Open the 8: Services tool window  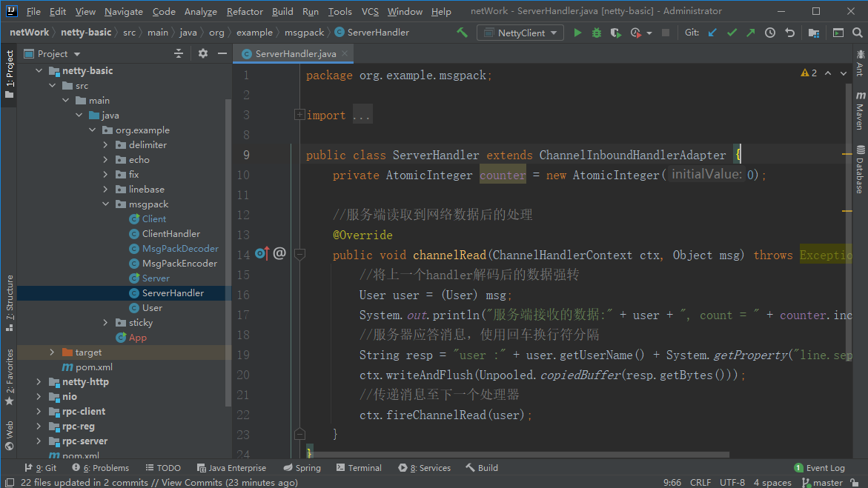[425, 468]
